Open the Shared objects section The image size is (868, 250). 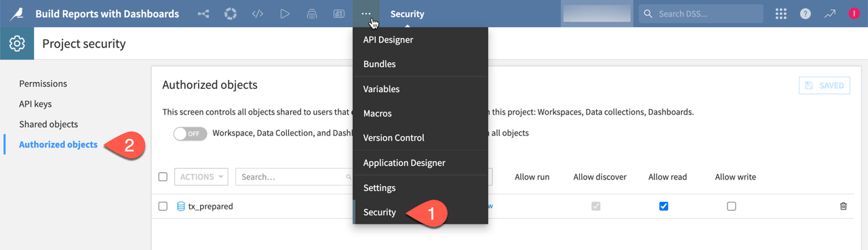click(x=48, y=124)
